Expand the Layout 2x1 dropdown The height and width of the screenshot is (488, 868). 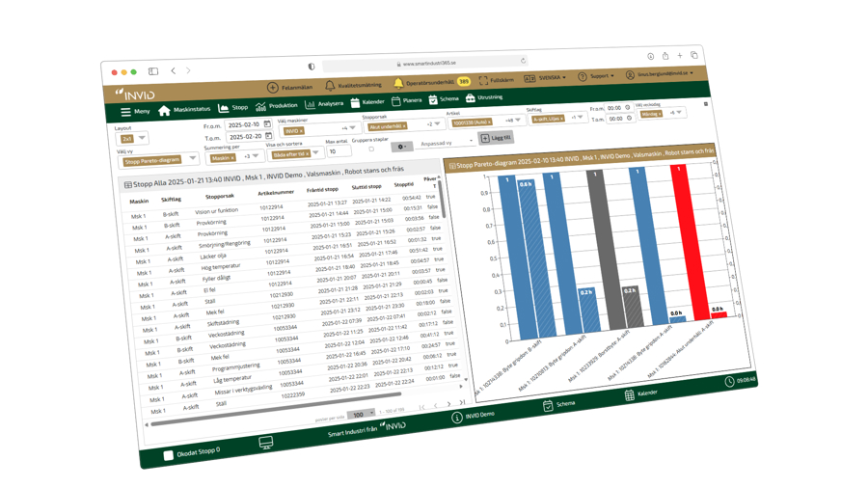142,138
